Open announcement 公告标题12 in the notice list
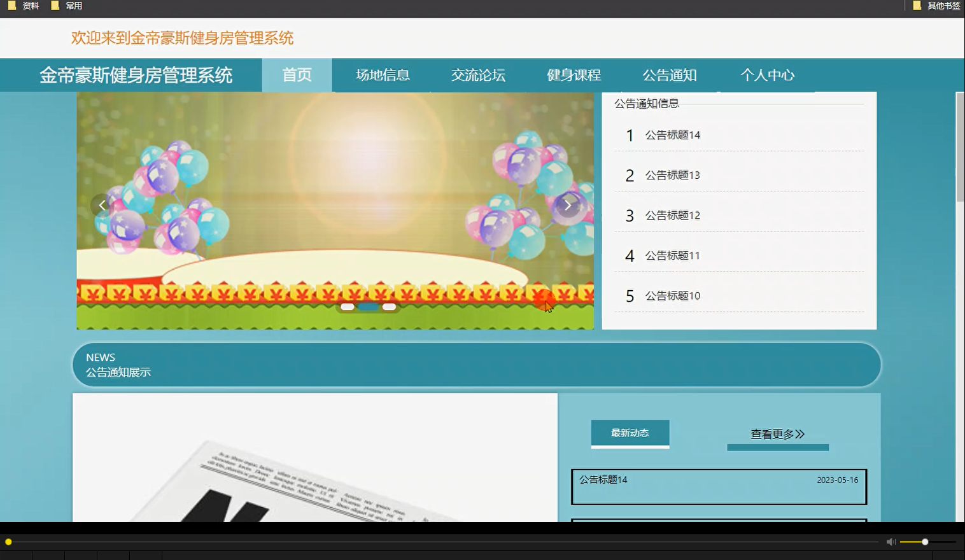965x560 pixels. click(x=672, y=215)
